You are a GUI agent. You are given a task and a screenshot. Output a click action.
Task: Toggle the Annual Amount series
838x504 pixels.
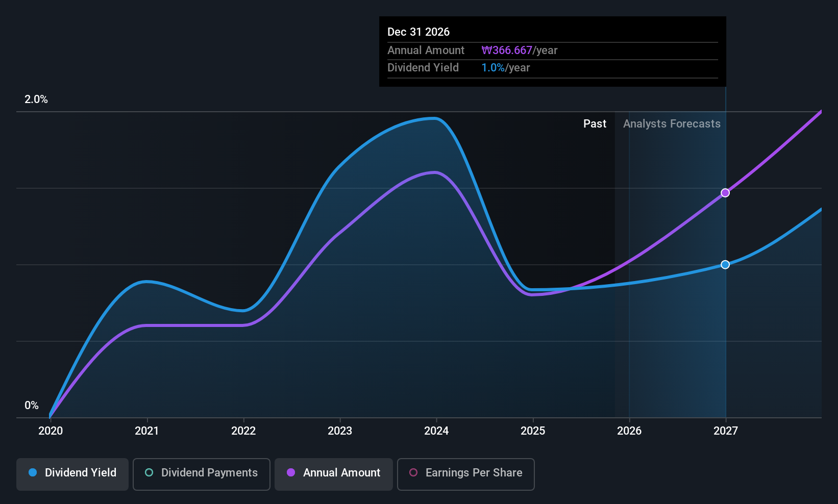(x=334, y=474)
